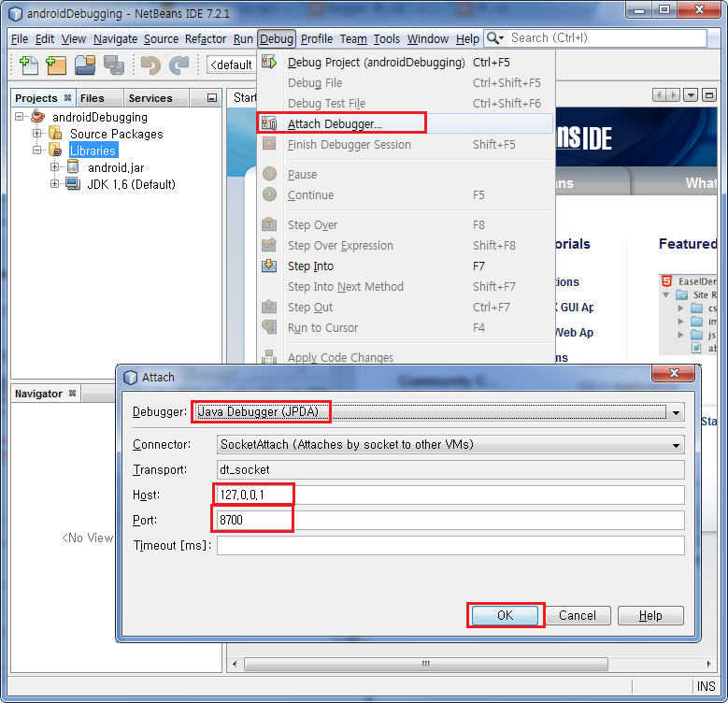Click the scroll right arrow at bottom

(708, 664)
